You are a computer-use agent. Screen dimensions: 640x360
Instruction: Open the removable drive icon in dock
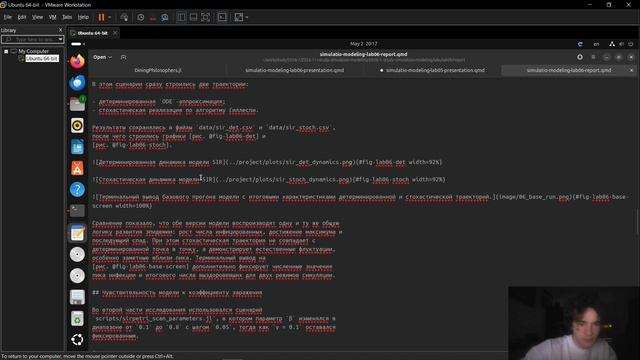click(77, 297)
